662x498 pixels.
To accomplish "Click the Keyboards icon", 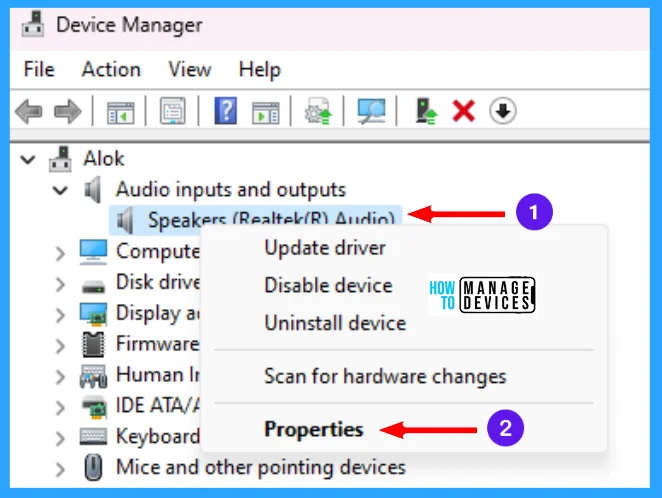I will click(93, 436).
